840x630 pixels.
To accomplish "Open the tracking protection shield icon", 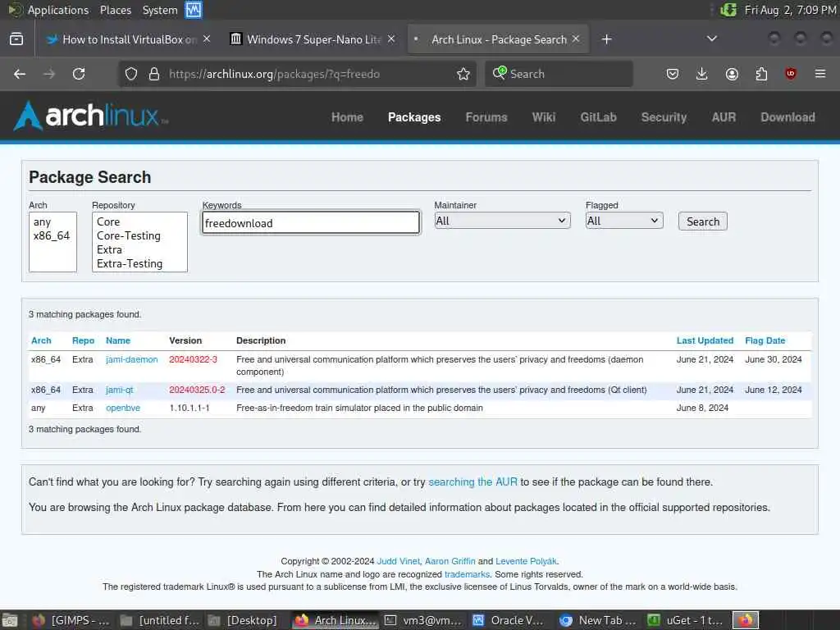I will [x=131, y=74].
